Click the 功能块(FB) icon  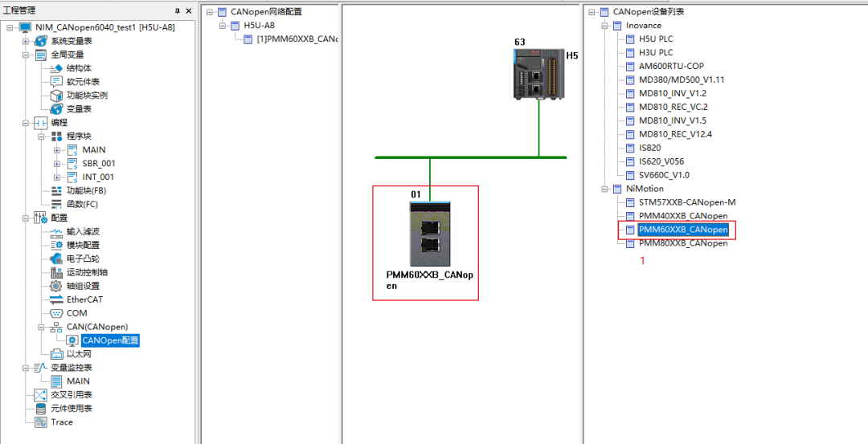tap(56, 191)
